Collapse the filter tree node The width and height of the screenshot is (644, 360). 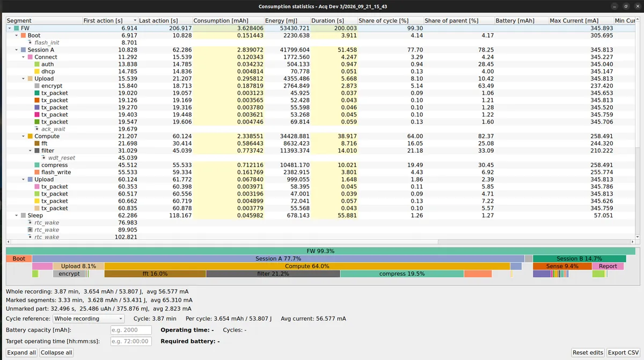(x=31, y=150)
